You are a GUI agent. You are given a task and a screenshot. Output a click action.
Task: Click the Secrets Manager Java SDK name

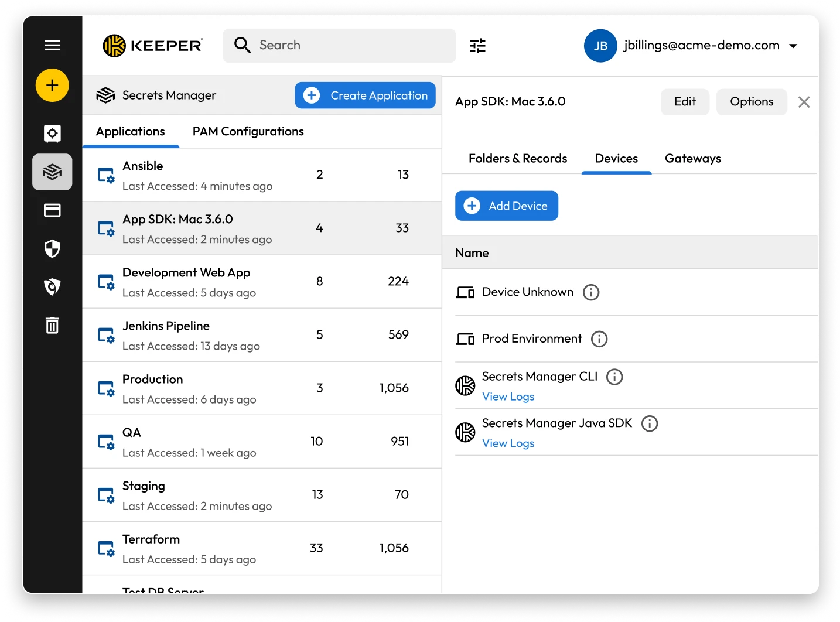coord(557,423)
